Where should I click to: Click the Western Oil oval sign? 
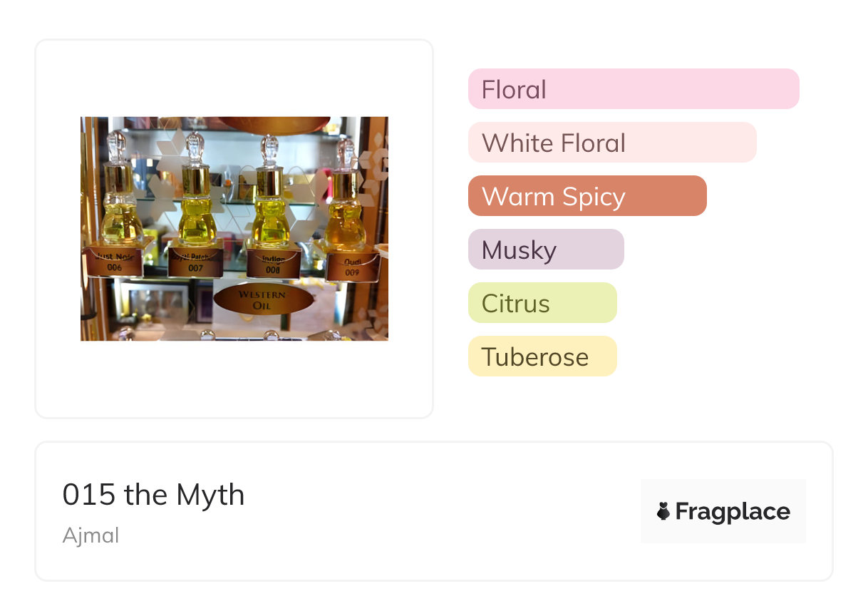tap(263, 299)
